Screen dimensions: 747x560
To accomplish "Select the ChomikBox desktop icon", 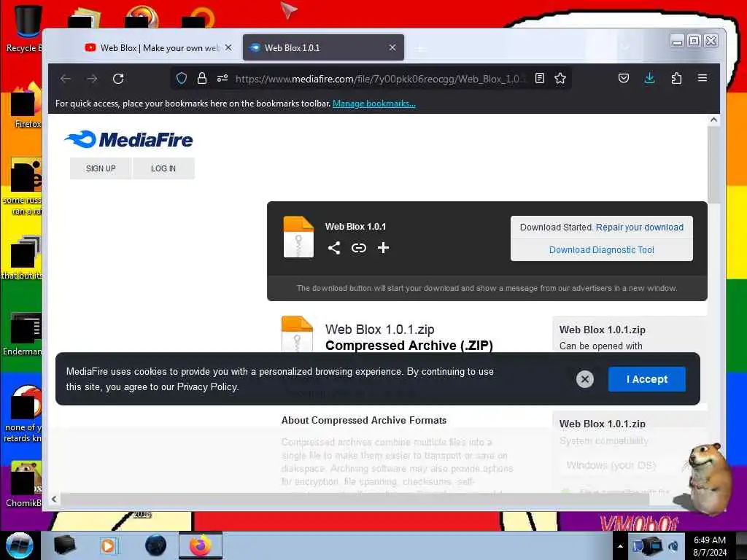I will [24, 484].
